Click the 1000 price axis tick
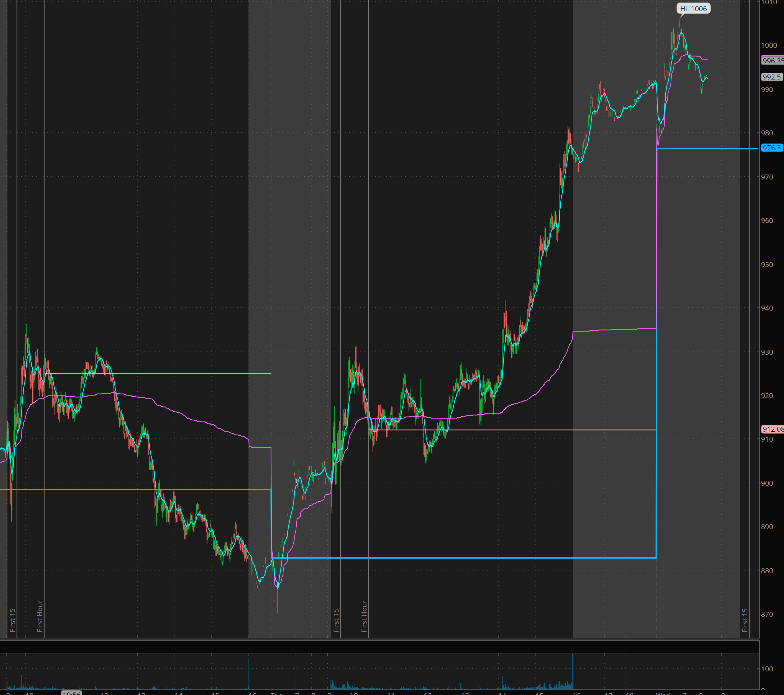Screen dimensions: 784x695 click(x=769, y=45)
